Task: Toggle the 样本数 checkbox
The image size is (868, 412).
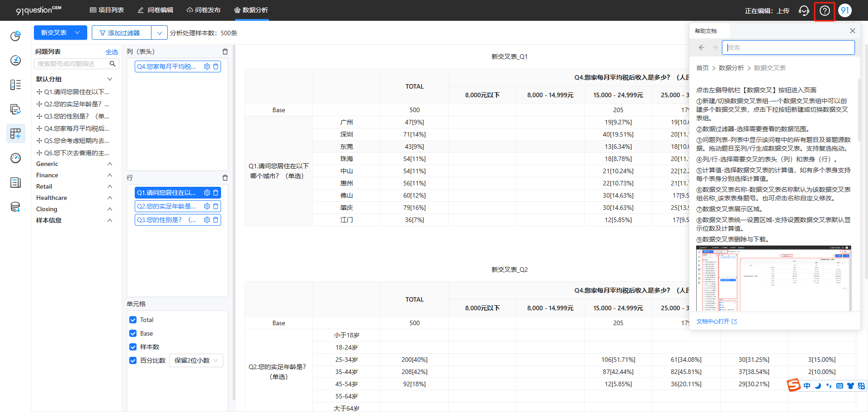Action: coord(133,347)
